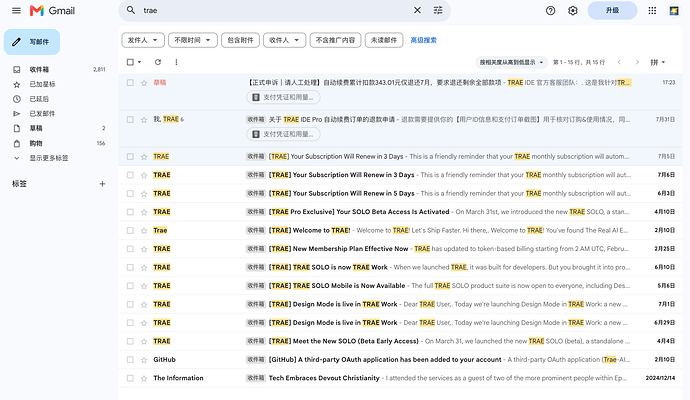Open the Google apps grid icon
This screenshot has width=690, height=400.
[x=652, y=11]
